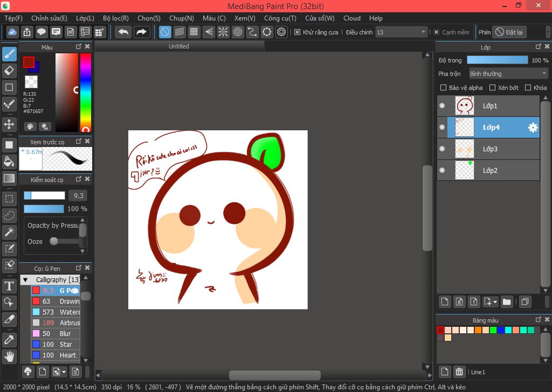Click the Đặt lại button

[x=509, y=32]
